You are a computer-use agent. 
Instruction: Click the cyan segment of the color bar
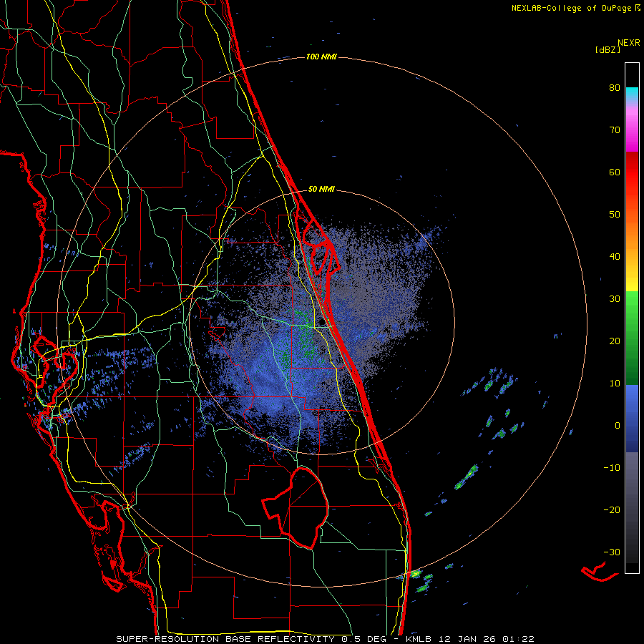point(632,93)
